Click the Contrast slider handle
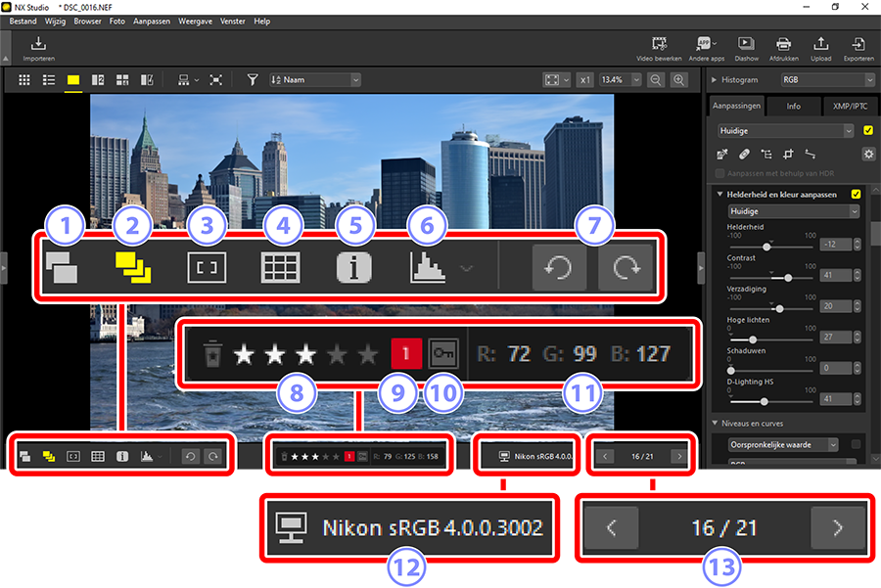Screen dimensions: 881x588 click(x=788, y=278)
